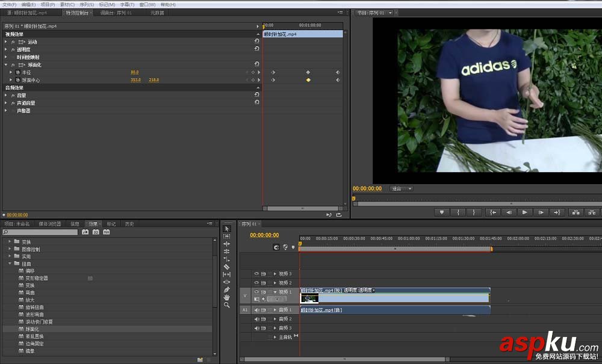Hide 视频 3 track with eye icon
The height and width of the screenshot is (364, 602).
point(256,274)
